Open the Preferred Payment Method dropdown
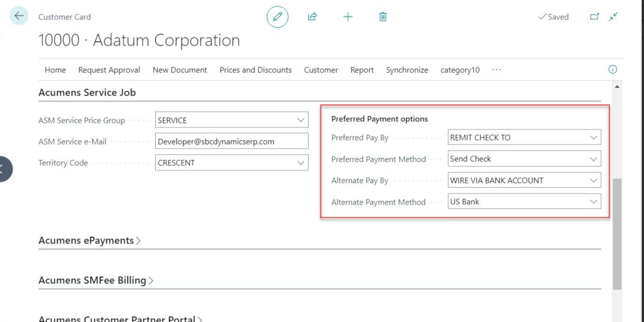644x322 pixels. [x=594, y=159]
